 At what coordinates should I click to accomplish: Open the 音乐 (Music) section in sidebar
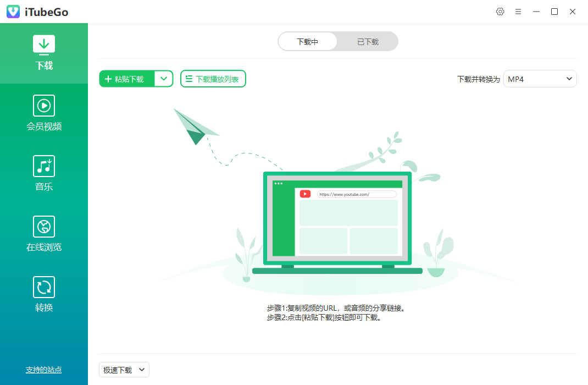43,173
